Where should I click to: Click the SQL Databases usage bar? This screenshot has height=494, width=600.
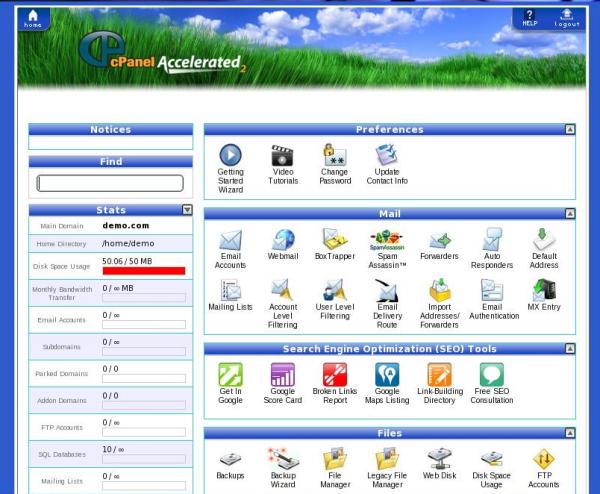144,459
